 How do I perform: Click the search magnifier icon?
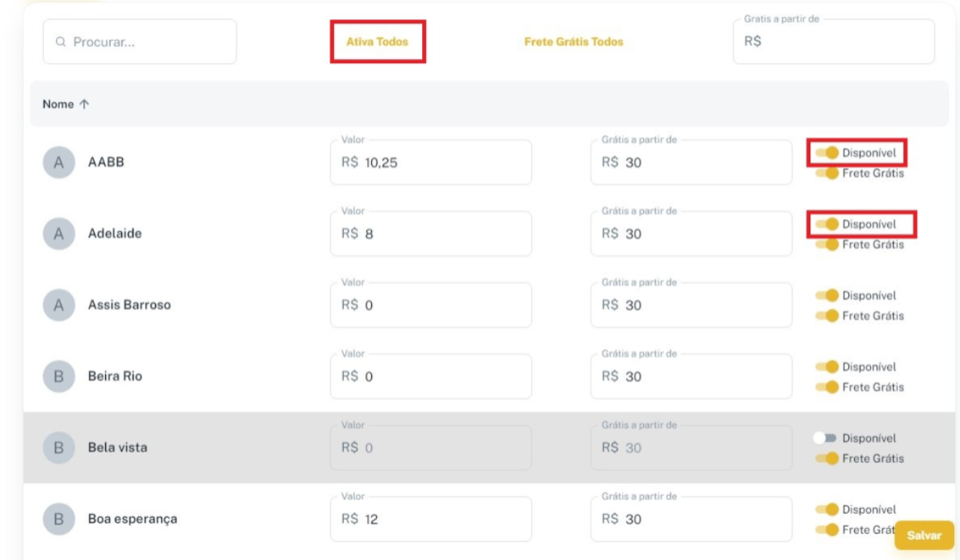coord(61,42)
